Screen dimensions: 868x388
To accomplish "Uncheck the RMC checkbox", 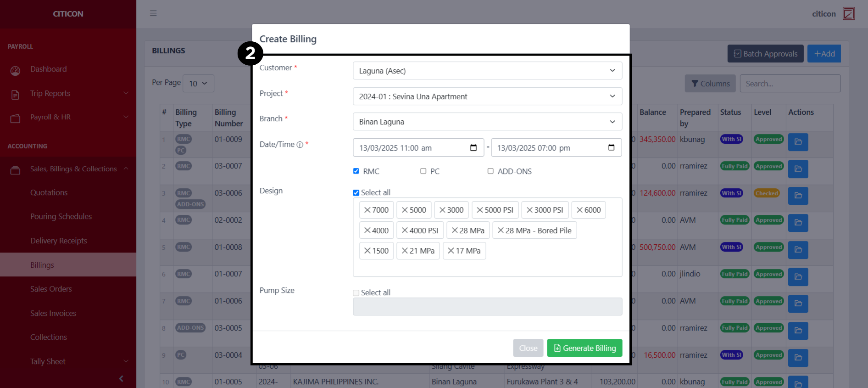I will click(356, 171).
